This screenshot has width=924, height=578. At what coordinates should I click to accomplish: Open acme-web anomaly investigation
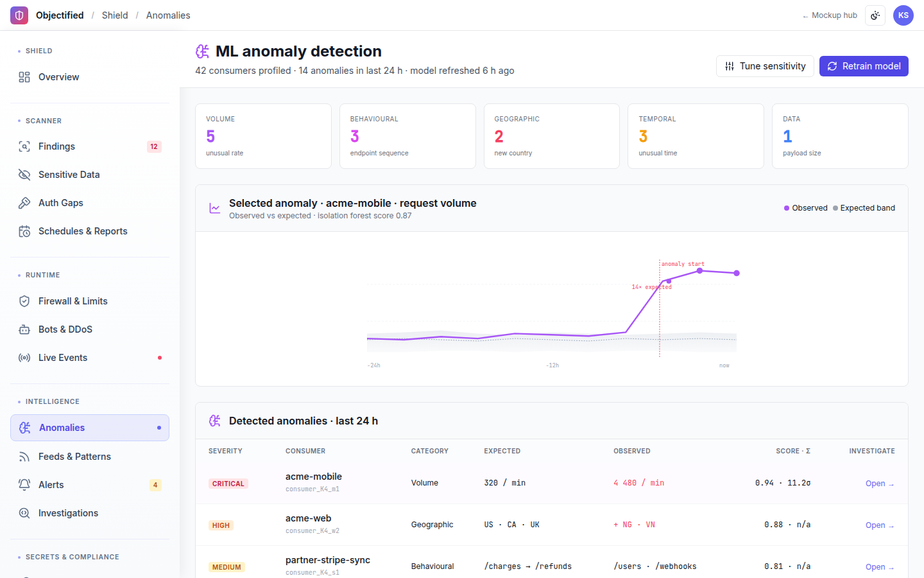[x=880, y=525]
